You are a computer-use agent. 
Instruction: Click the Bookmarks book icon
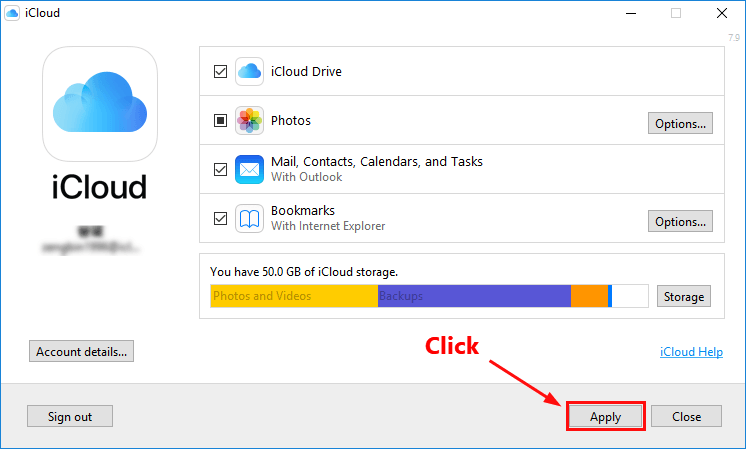(249, 219)
